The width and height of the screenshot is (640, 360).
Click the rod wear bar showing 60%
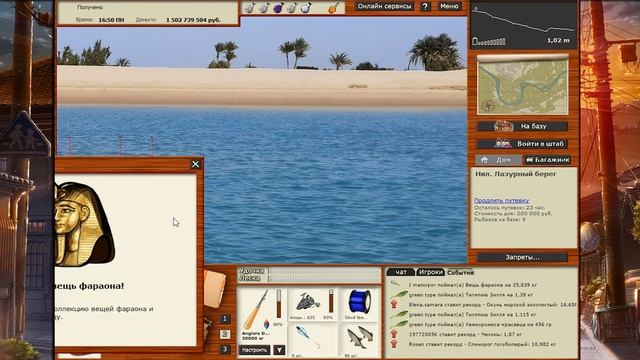279,304
